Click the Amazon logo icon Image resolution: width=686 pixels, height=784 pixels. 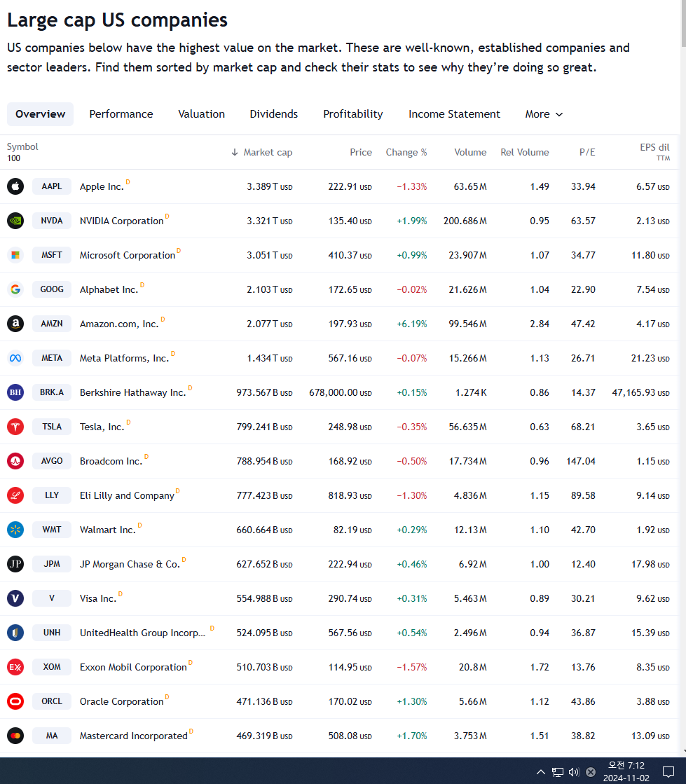(15, 324)
